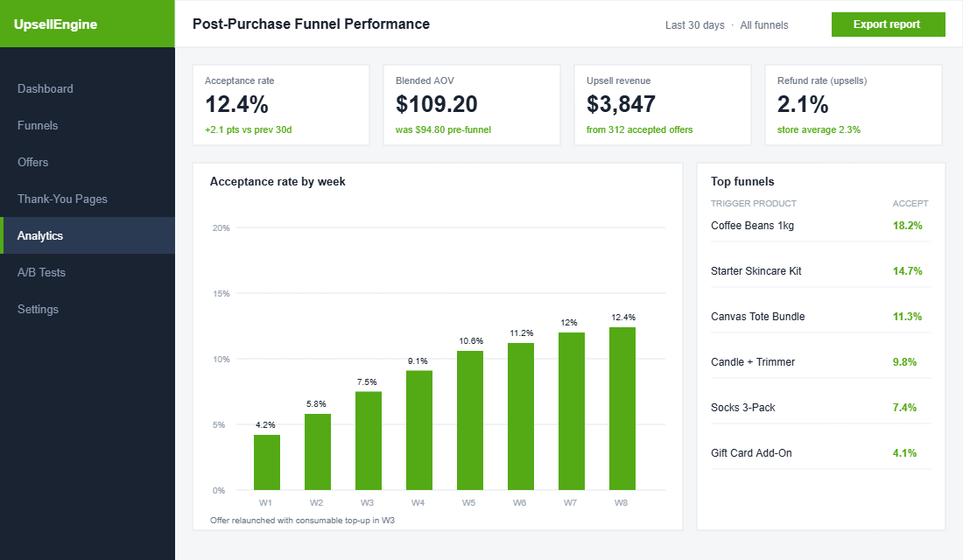Click the Blended AOV $109.20 value
The image size is (963, 560).
pyautogui.click(x=436, y=104)
